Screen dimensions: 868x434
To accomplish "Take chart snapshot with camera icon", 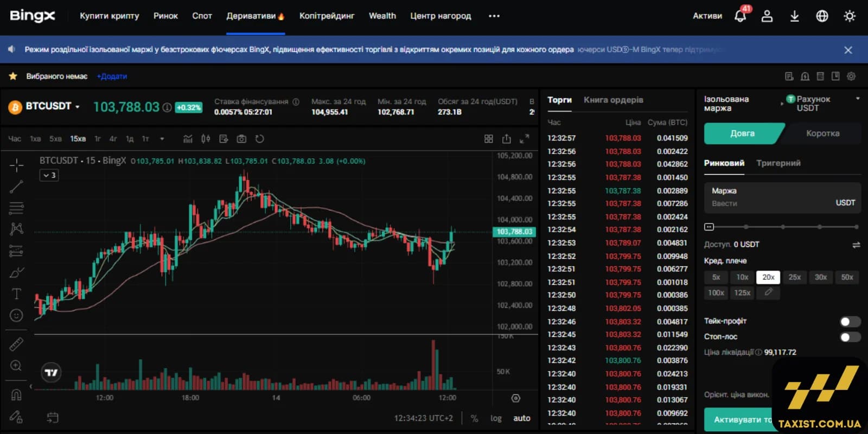I will 241,139.
